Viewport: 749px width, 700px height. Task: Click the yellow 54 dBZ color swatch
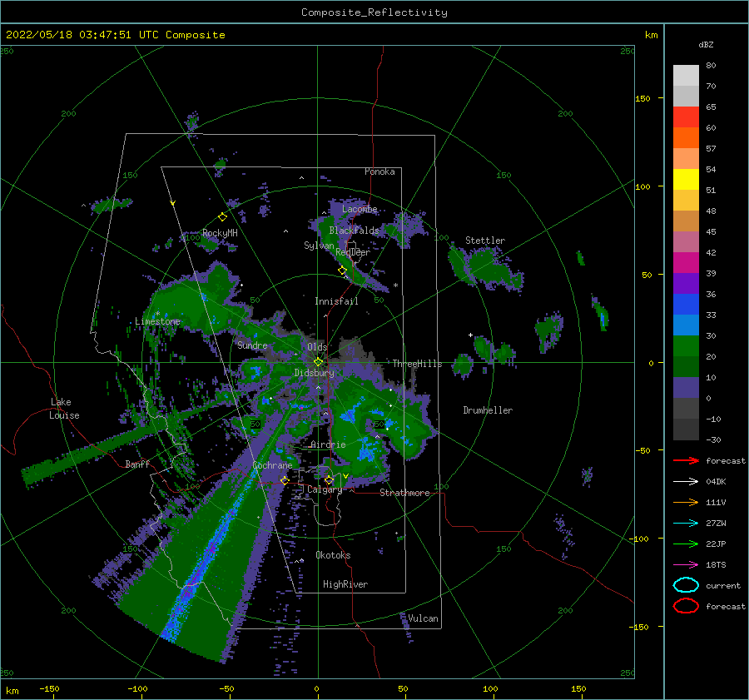tap(686, 179)
